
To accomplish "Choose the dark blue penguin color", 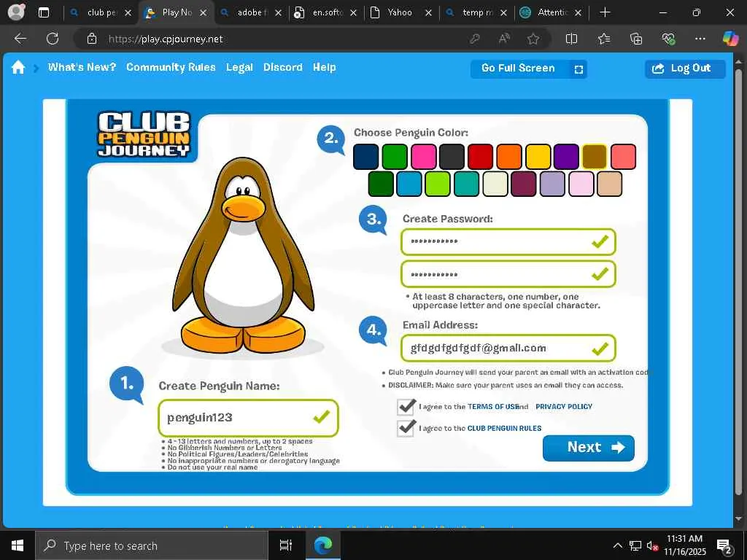I will click(x=366, y=157).
